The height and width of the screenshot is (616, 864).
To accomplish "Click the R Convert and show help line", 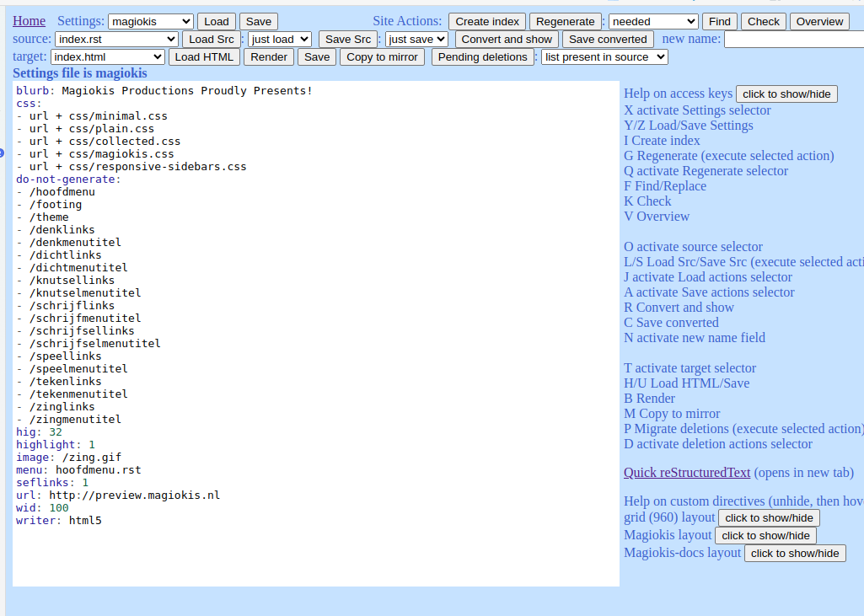I will (679, 308).
